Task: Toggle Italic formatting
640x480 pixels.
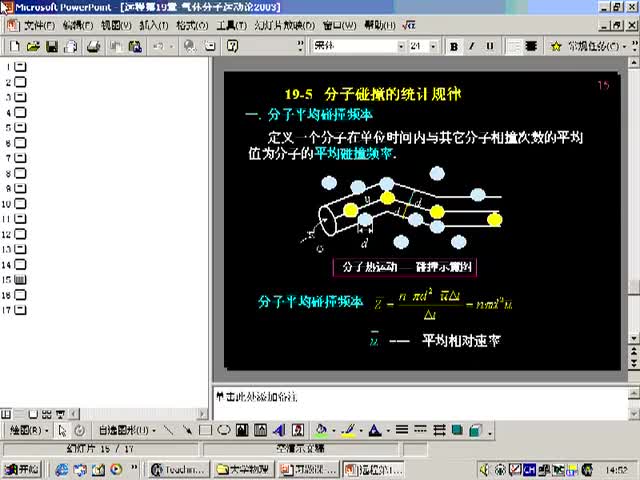Action: tap(471, 47)
